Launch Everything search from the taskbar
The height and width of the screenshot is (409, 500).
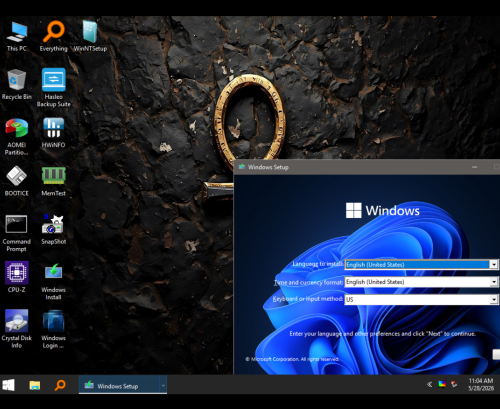[60, 385]
